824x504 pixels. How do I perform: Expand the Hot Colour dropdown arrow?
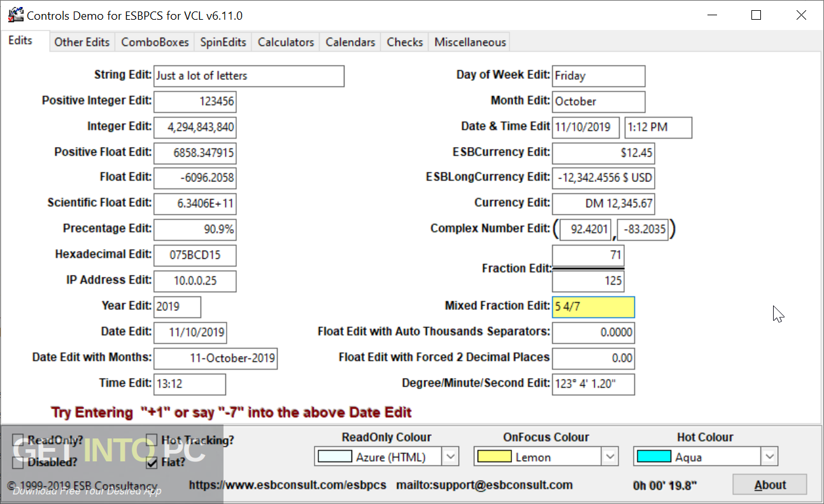[770, 456]
